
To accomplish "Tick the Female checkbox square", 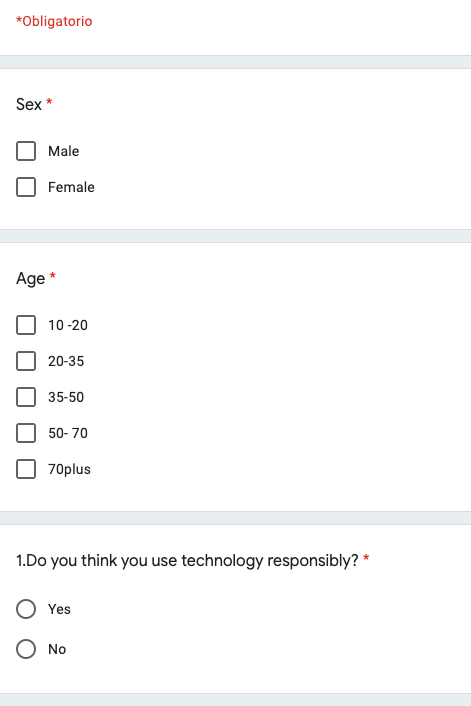I will coord(26,187).
